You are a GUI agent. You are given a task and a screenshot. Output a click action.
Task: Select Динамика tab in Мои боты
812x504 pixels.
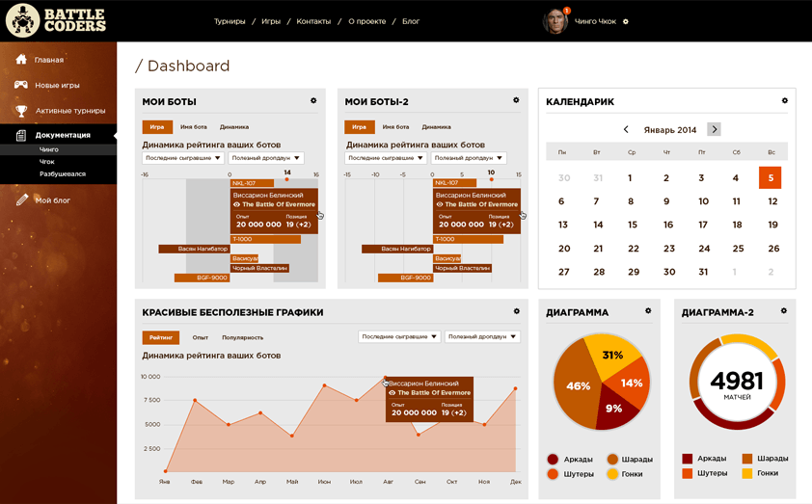pos(234,127)
